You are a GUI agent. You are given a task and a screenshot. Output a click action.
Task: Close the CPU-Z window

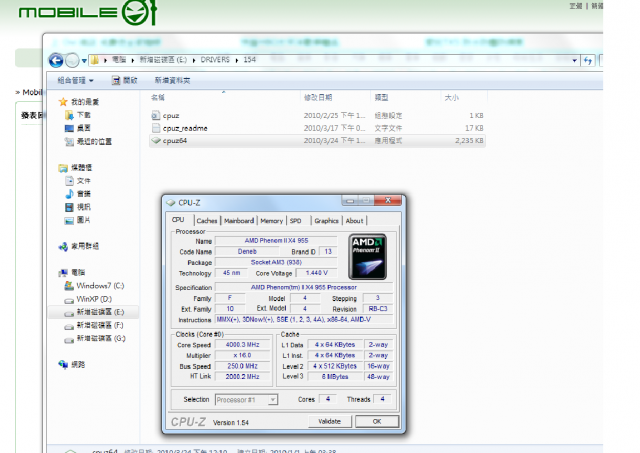[x=388, y=200]
